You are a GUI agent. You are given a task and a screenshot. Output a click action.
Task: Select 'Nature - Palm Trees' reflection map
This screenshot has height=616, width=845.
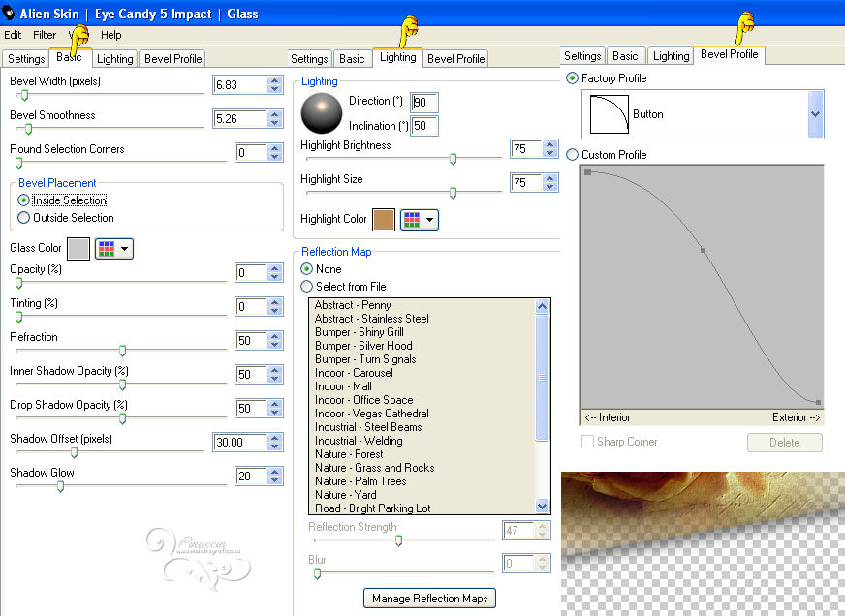[x=360, y=481]
